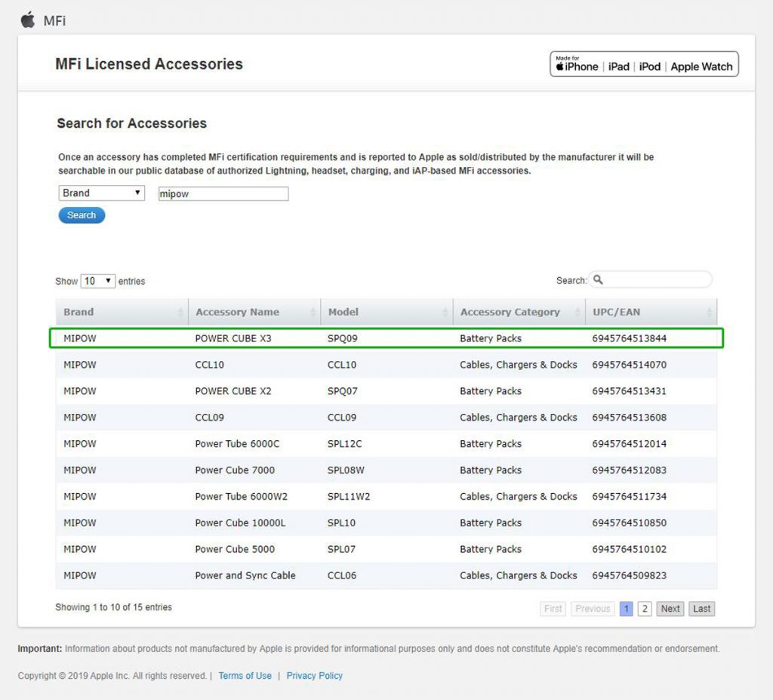Select page 2 in pagination

click(645, 609)
